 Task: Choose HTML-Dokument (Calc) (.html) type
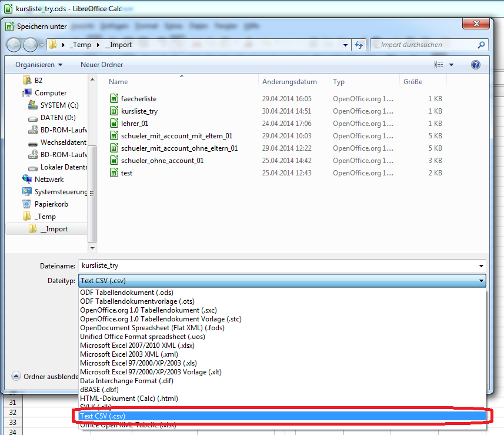coord(282,399)
